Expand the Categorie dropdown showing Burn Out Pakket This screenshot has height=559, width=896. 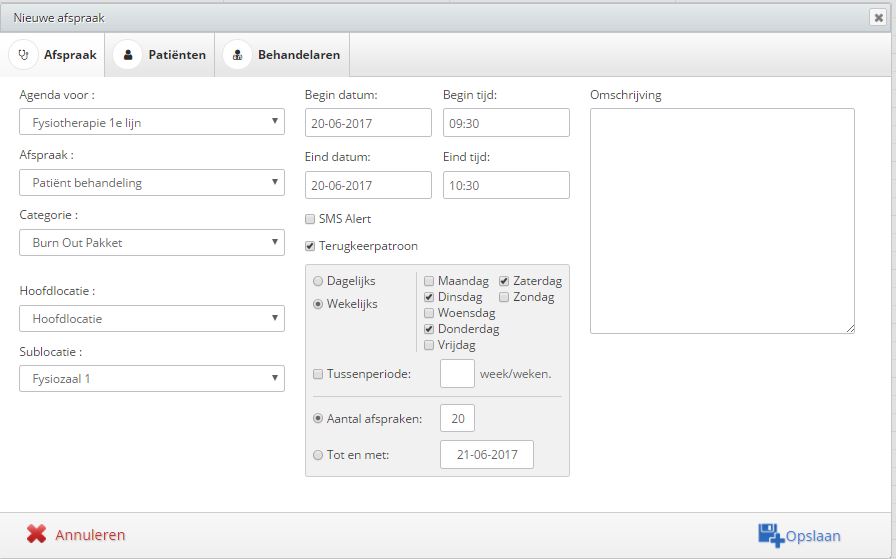tap(151, 242)
